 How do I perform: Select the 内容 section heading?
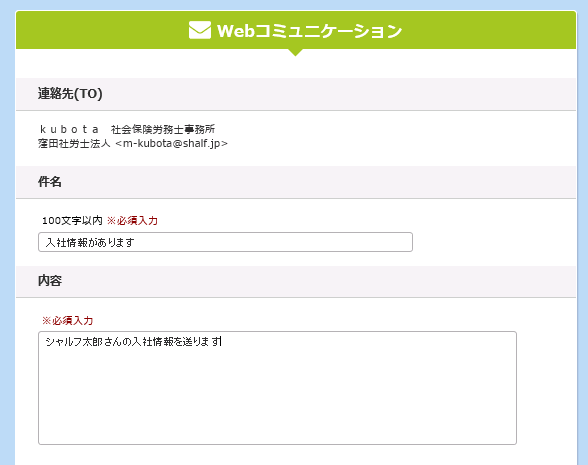(50, 280)
